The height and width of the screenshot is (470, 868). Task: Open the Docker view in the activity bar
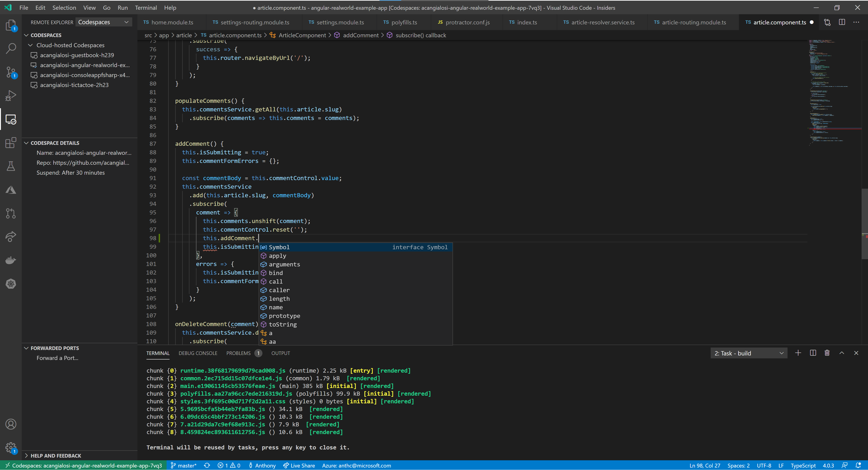click(11, 260)
